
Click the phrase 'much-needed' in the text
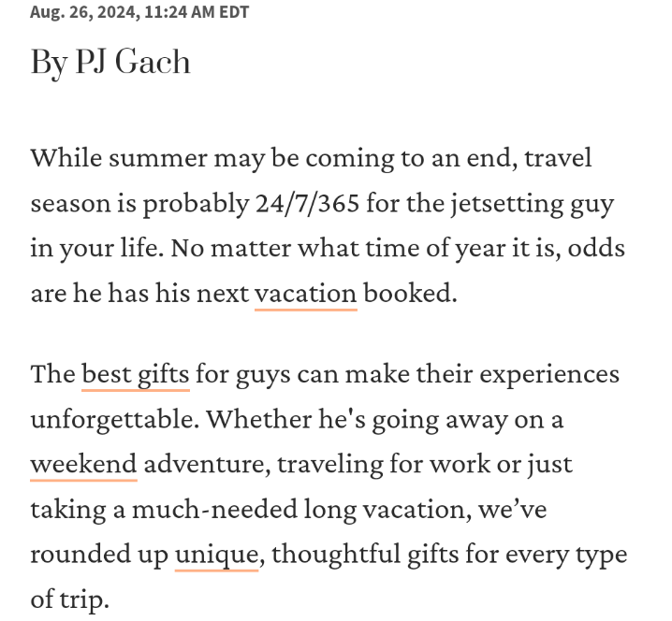click(214, 509)
